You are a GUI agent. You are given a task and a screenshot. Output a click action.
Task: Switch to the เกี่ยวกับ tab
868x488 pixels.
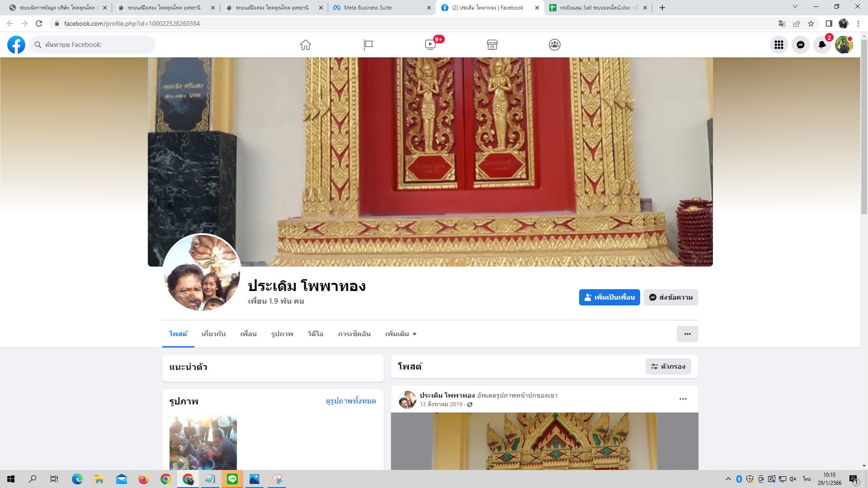coord(213,334)
